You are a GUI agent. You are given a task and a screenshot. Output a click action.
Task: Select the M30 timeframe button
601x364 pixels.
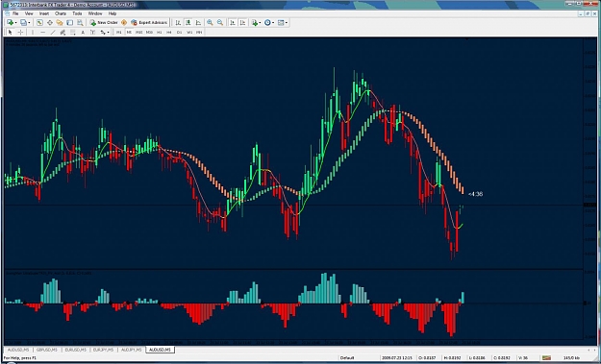point(149,32)
